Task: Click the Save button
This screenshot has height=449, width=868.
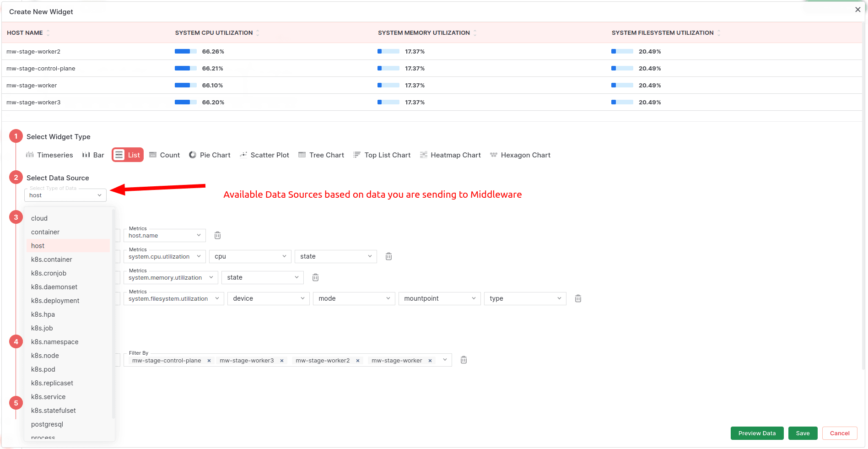Action: [x=803, y=433]
